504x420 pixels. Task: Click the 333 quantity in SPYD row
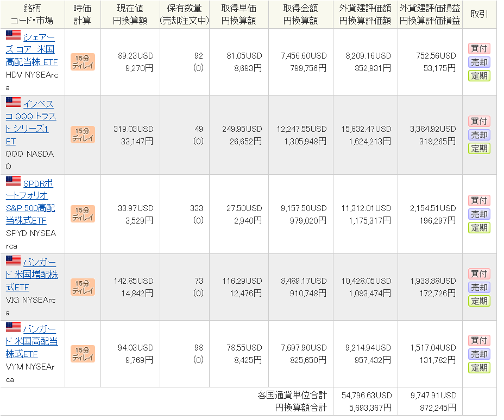click(197, 208)
